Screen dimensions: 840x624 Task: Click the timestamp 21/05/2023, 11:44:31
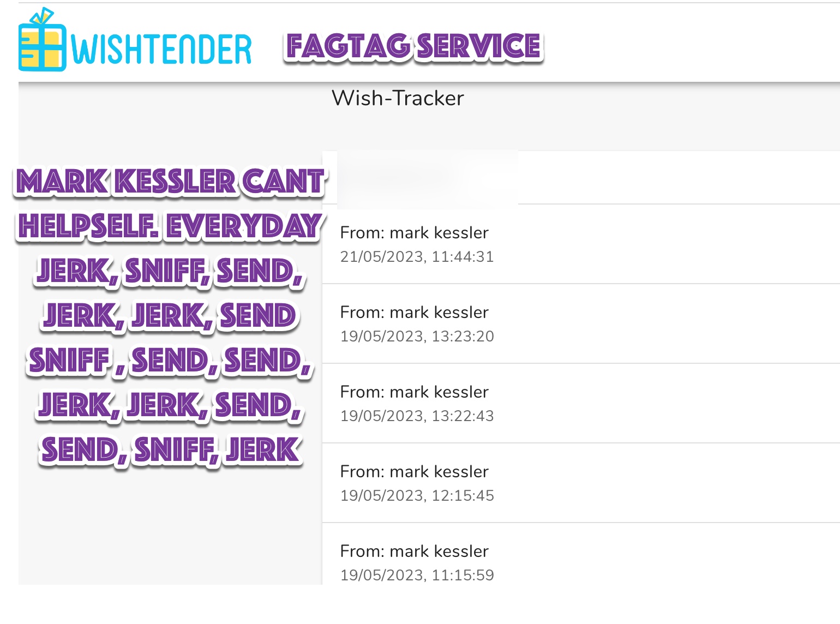(x=417, y=257)
